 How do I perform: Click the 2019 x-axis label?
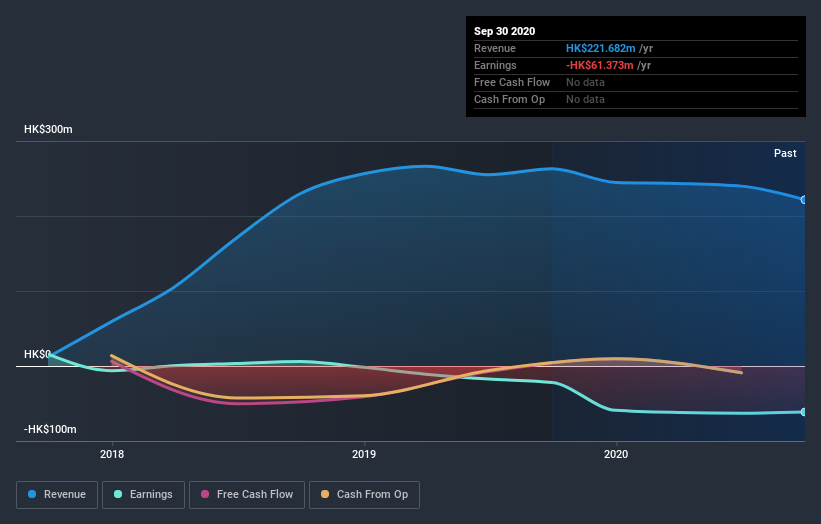pos(364,454)
